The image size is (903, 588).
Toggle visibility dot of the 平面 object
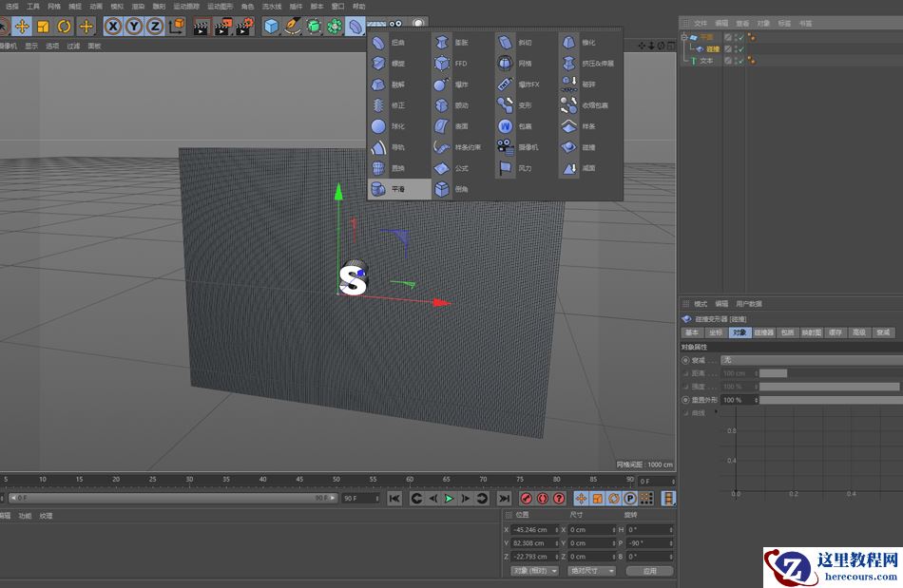tap(737, 36)
